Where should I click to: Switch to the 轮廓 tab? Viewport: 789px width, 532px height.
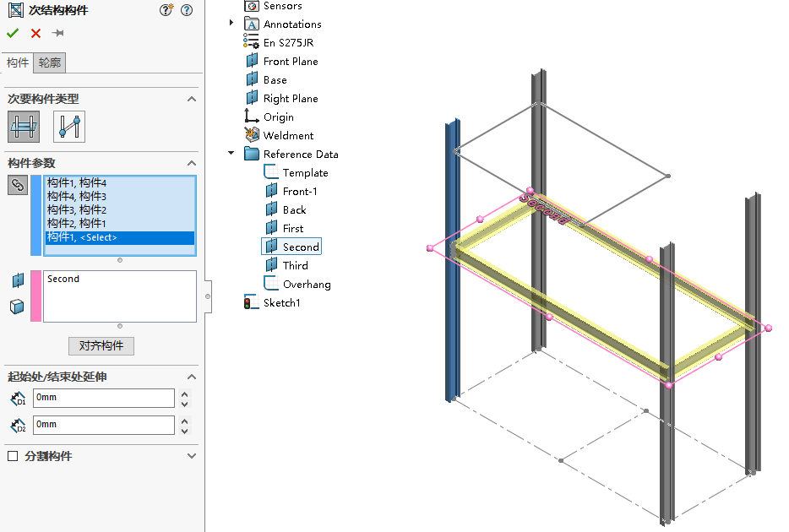click(x=48, y=62)
